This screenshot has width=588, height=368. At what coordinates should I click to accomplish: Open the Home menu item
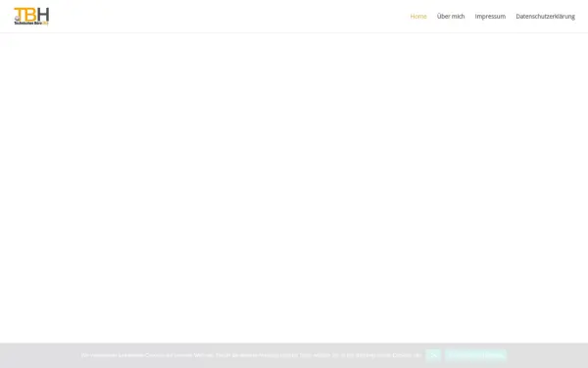[x=418, y=16]
